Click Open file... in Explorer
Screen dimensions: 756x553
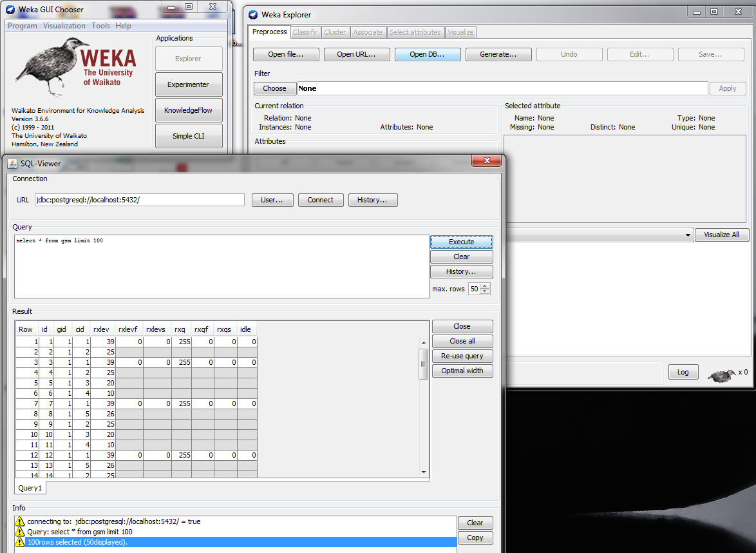[286, 55]
